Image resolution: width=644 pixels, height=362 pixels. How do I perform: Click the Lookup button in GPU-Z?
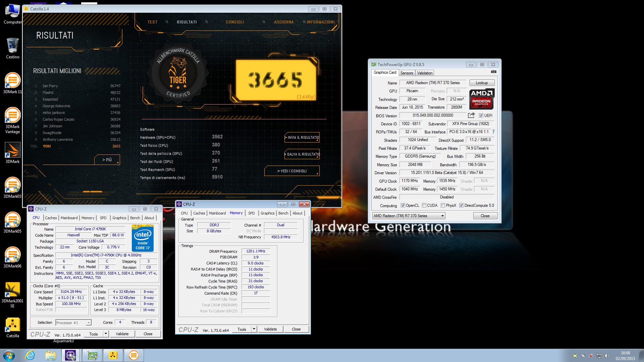482,83
